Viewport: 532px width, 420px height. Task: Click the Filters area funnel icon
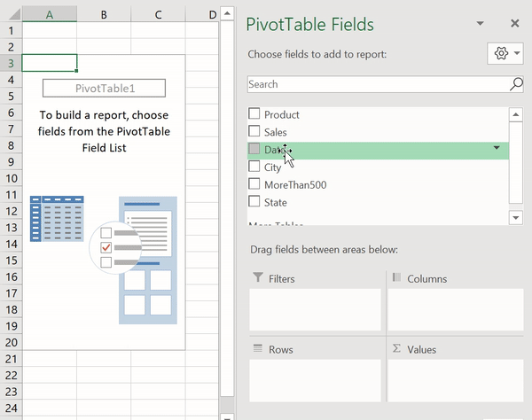coord(258,278)
